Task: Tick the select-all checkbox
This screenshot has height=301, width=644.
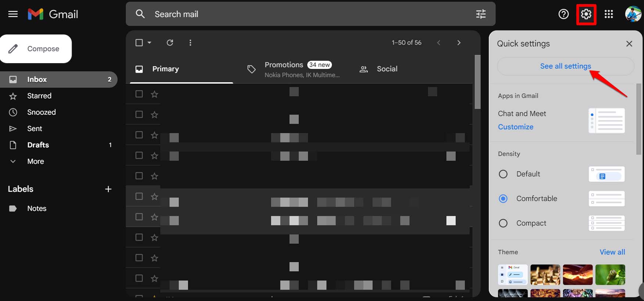Action: pyautogui.click(x=139, y=43)
